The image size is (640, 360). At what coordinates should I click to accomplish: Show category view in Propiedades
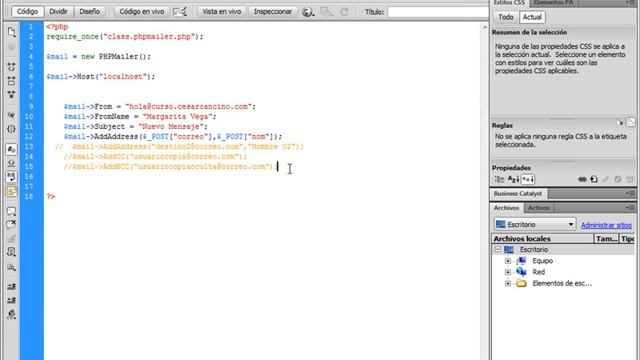pos(499,179)
